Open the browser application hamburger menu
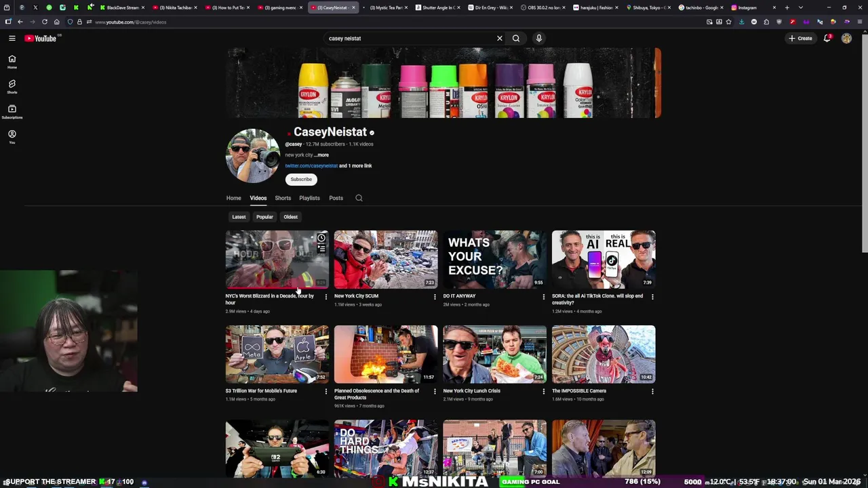Image resolution: width=868 pixels, height=488 pixels. (860, 22)
